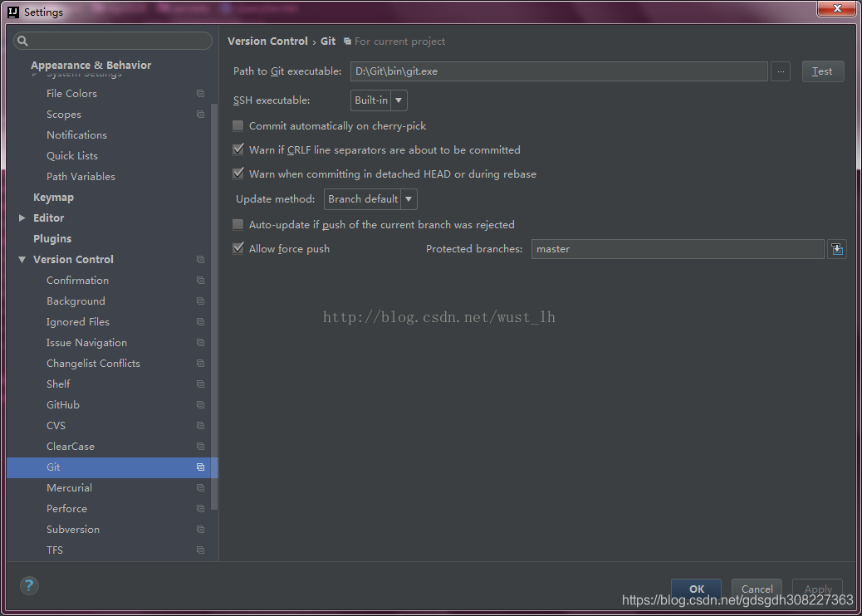Disable Allow force push checkbox
The image size is (862, 616).
click(x=238, y=248)
